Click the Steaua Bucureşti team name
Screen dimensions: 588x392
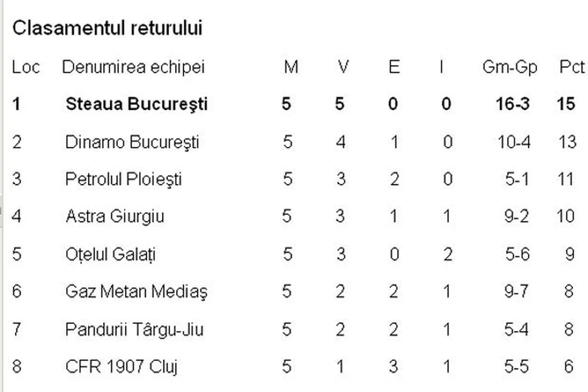[137, 104]
